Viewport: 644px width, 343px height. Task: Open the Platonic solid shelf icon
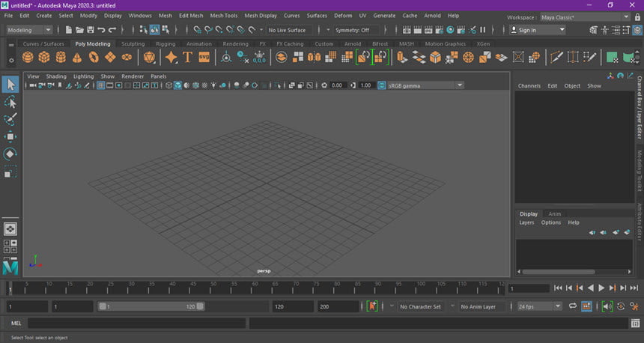pyautogui.click(x=149, y=57)
